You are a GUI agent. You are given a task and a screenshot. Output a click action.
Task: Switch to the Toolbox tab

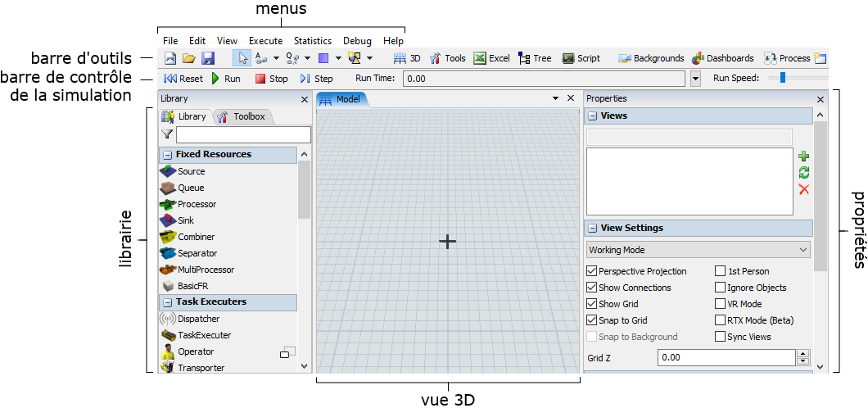pyautogui.click(x=242, y=116)
